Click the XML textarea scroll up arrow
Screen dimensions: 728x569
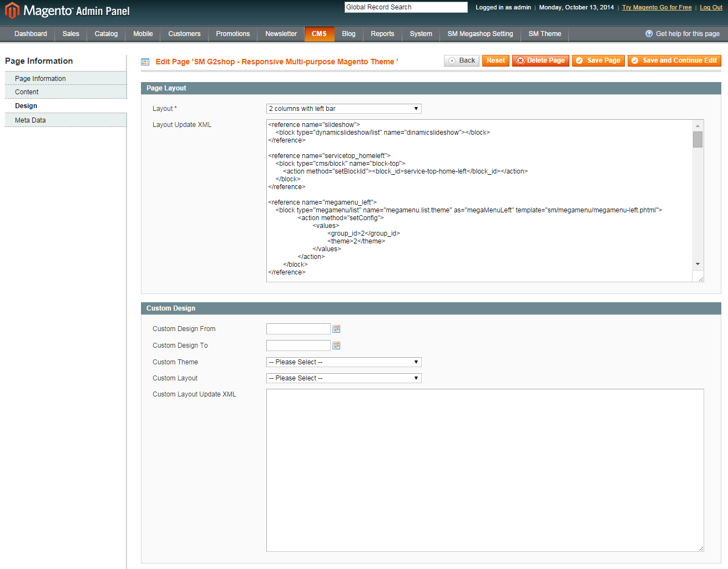click(698, 125)
